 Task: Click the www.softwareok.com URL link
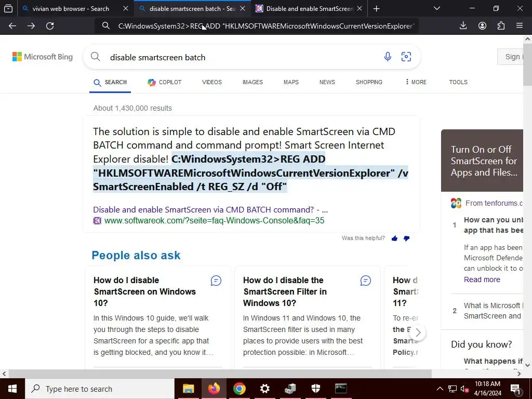(214, 220)
